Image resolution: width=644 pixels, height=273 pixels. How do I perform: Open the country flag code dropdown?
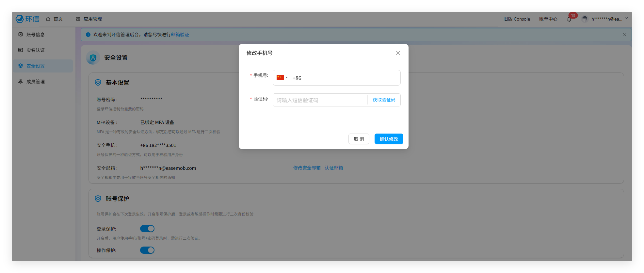(x=282, y=78)
